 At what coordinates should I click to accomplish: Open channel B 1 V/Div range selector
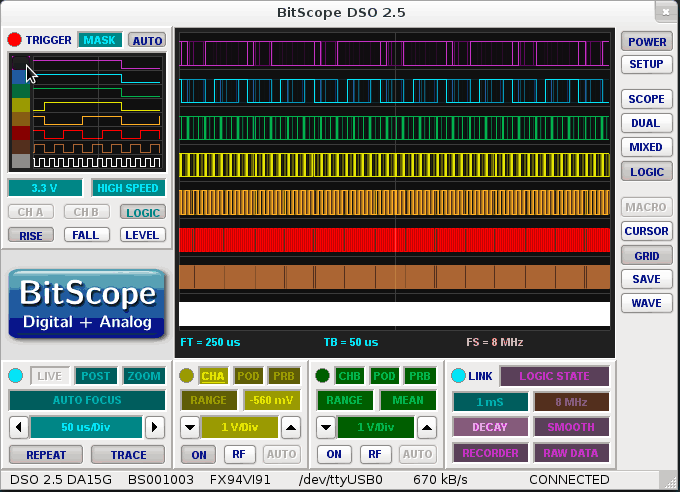coord(376,427)
